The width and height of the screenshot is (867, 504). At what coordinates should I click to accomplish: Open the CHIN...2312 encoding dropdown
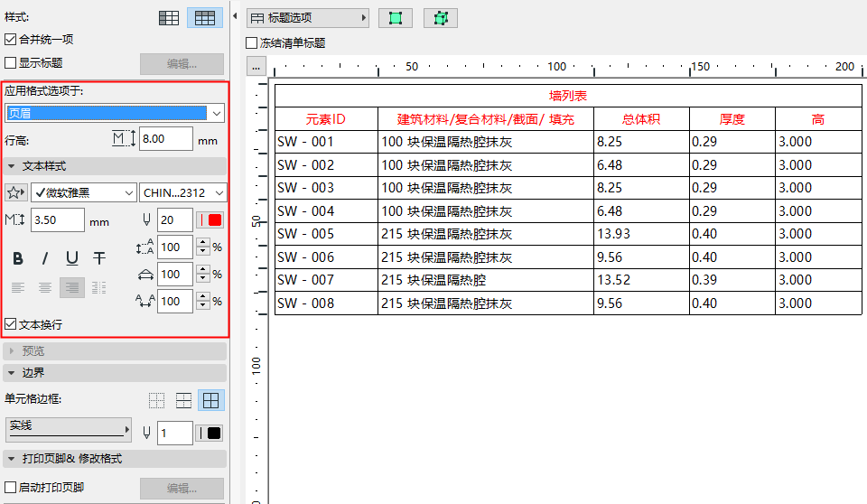[183, 192]
